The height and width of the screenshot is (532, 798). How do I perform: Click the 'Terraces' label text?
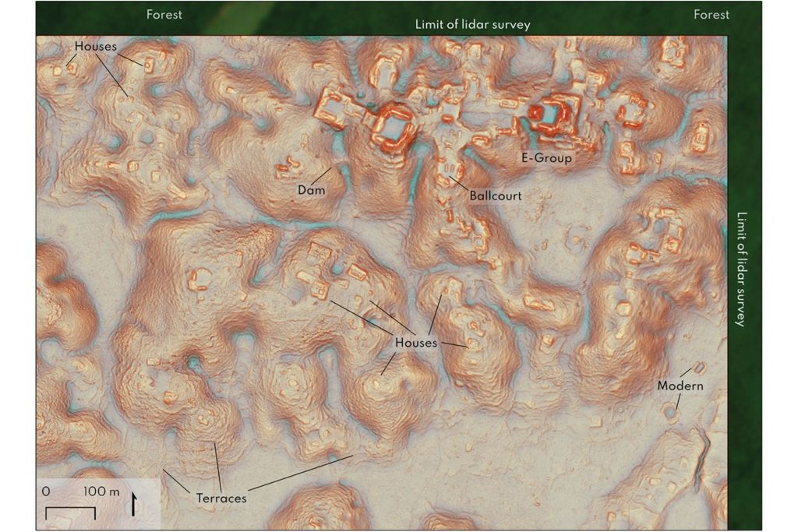(221, 498)
